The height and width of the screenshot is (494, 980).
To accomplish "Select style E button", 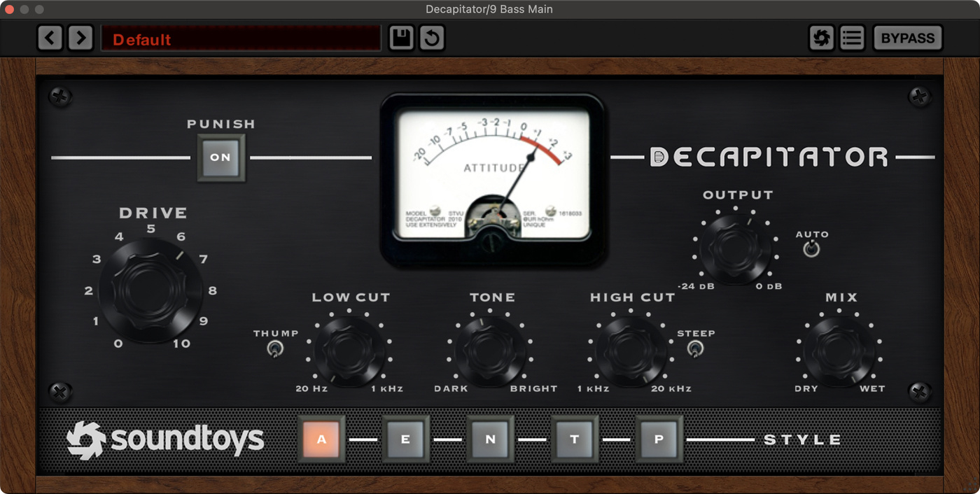I will (406, 439).
